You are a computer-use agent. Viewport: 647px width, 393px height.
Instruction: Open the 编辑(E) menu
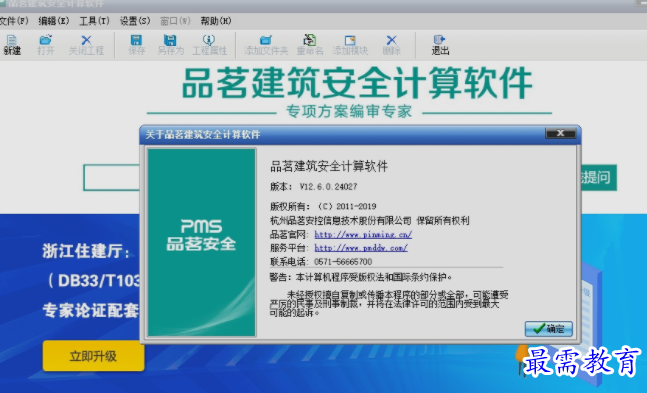click(x=54, y=21)
